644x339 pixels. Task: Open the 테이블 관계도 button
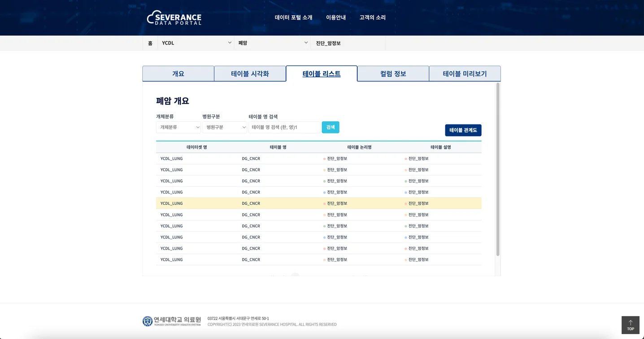[463, 130]
